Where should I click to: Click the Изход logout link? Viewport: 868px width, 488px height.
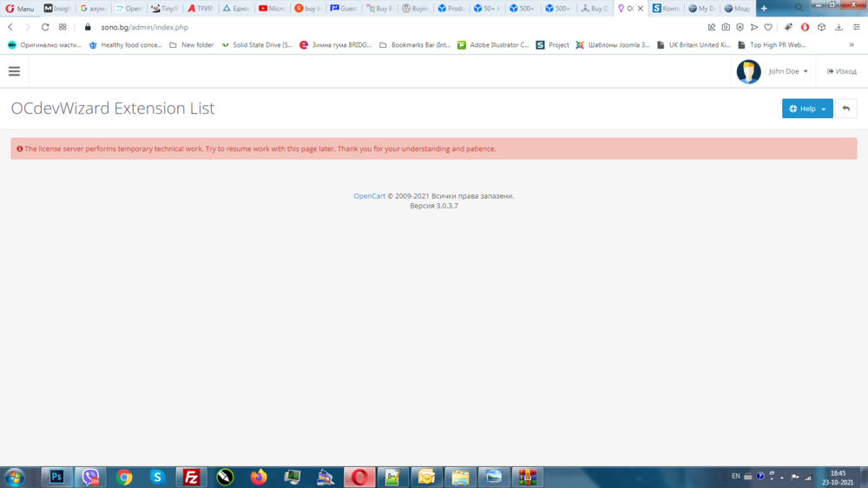pos(842,71)
